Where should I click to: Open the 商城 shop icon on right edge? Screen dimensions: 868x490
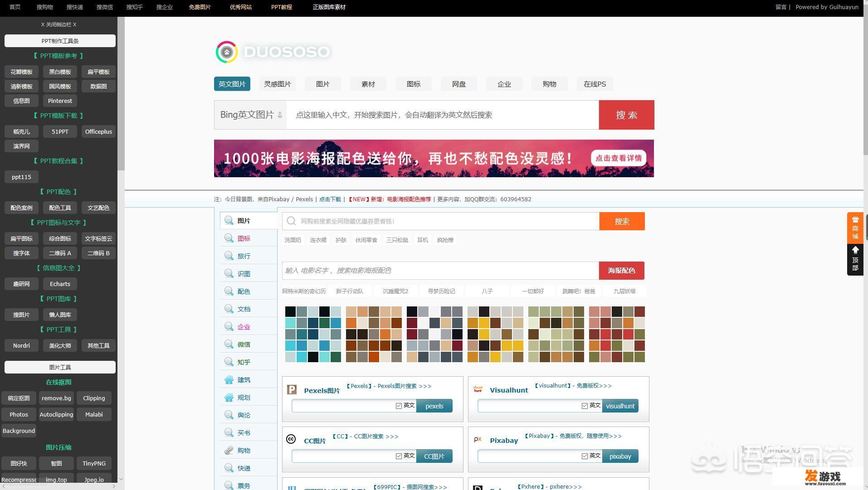tap(855, 228)
